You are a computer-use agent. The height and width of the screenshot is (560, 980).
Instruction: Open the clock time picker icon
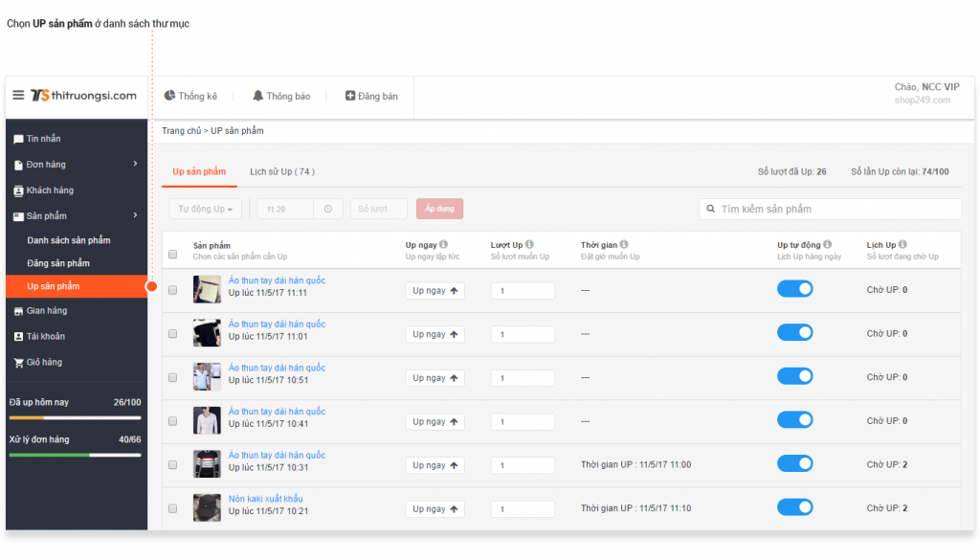(328, 209)
